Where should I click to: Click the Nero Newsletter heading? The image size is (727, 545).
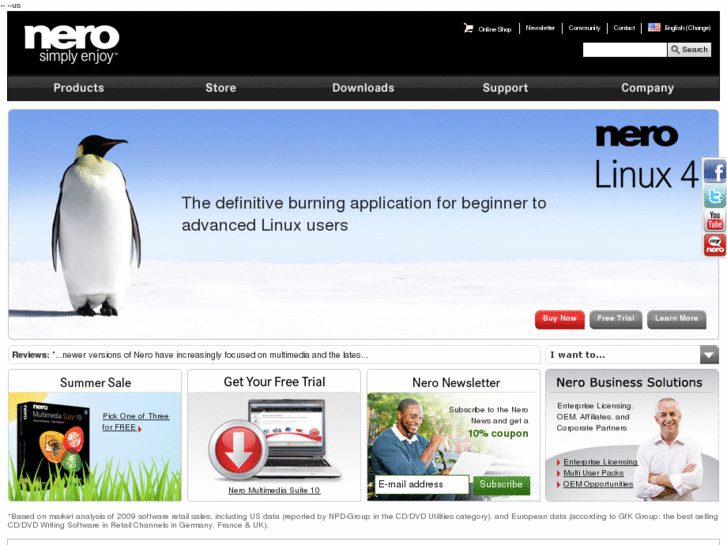click(456, 383)
